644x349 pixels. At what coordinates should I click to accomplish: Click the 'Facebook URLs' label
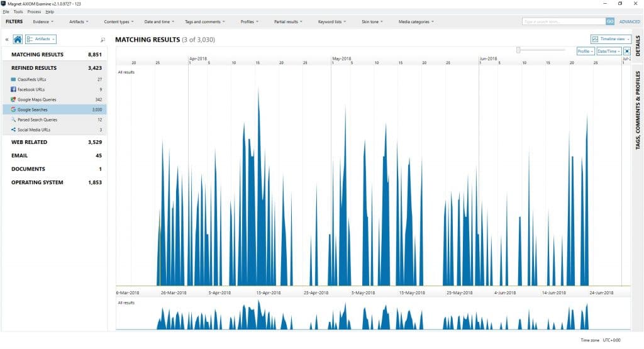tap(31, 89)
